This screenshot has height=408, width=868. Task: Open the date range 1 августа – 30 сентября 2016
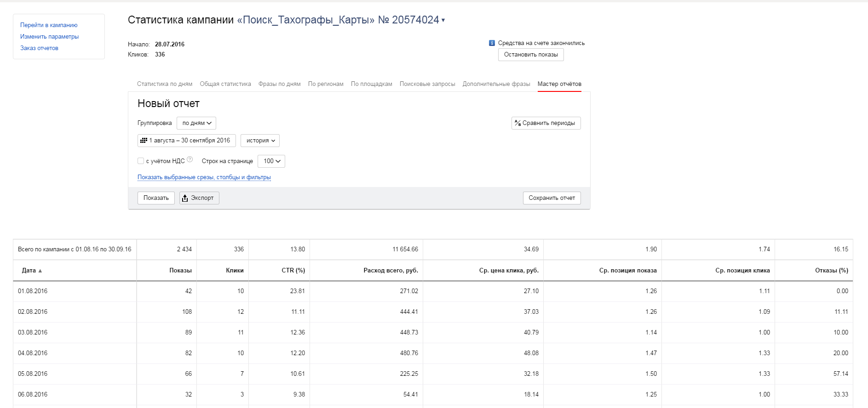click(187, 141)
